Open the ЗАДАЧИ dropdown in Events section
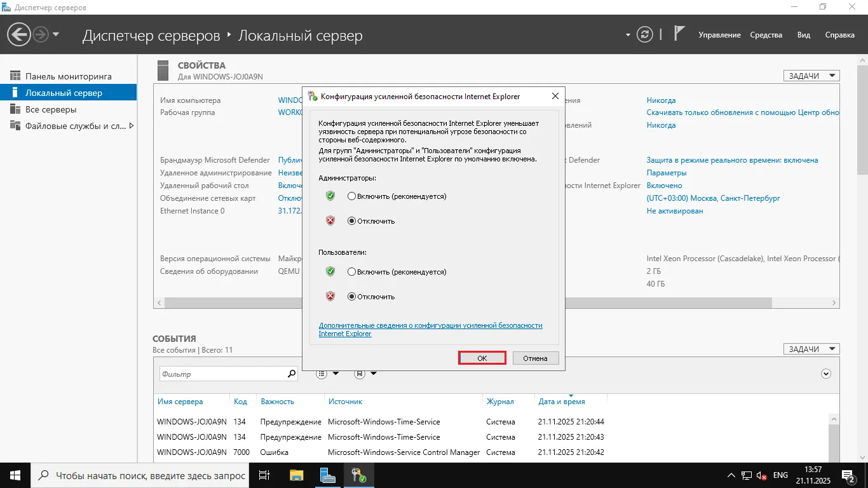 click(811, 349)
